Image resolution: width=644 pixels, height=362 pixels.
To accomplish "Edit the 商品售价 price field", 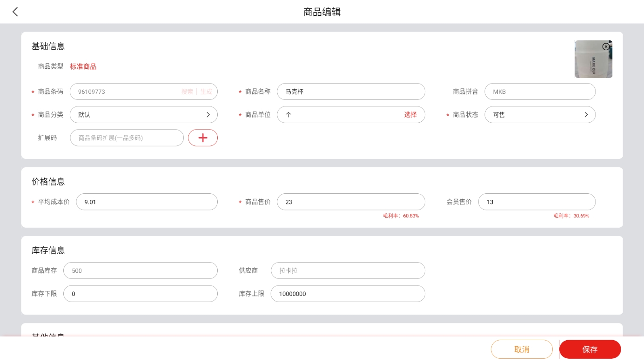I will 350,202.
